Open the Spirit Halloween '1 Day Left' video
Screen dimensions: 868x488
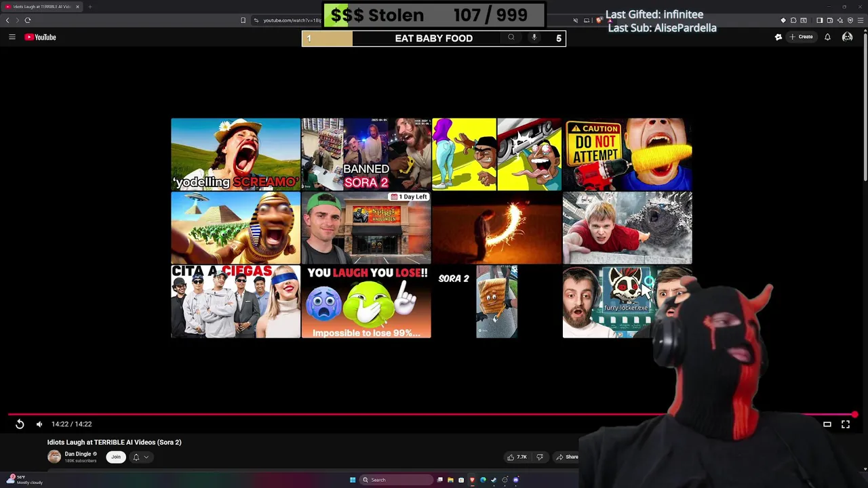366,228
